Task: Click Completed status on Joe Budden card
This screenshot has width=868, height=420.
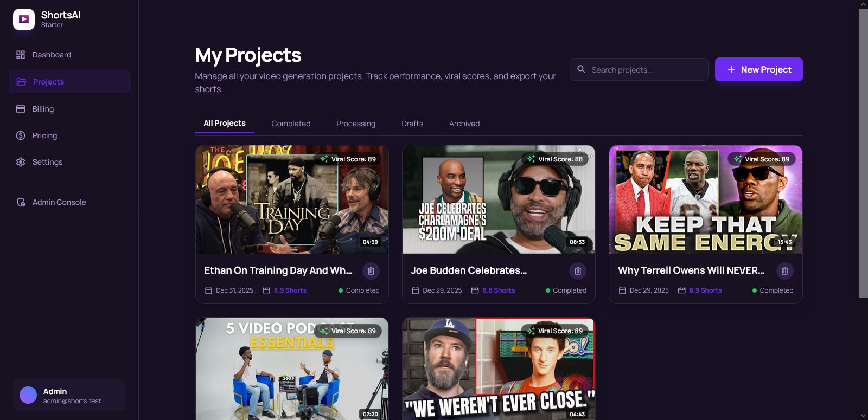Action: 566,290
